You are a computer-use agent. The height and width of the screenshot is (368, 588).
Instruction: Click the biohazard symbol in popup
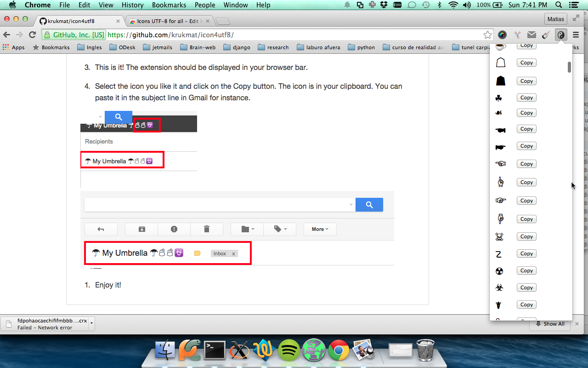[x=499, y=287]
